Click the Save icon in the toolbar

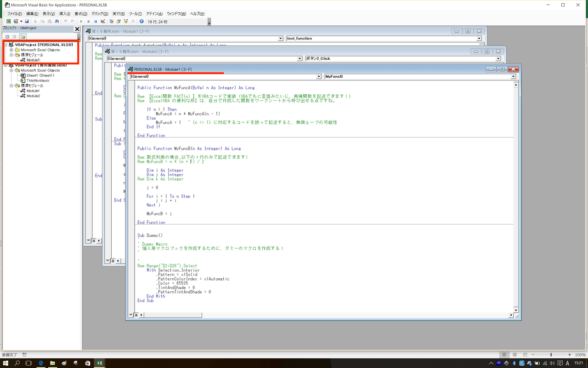(x=27, y=21)
